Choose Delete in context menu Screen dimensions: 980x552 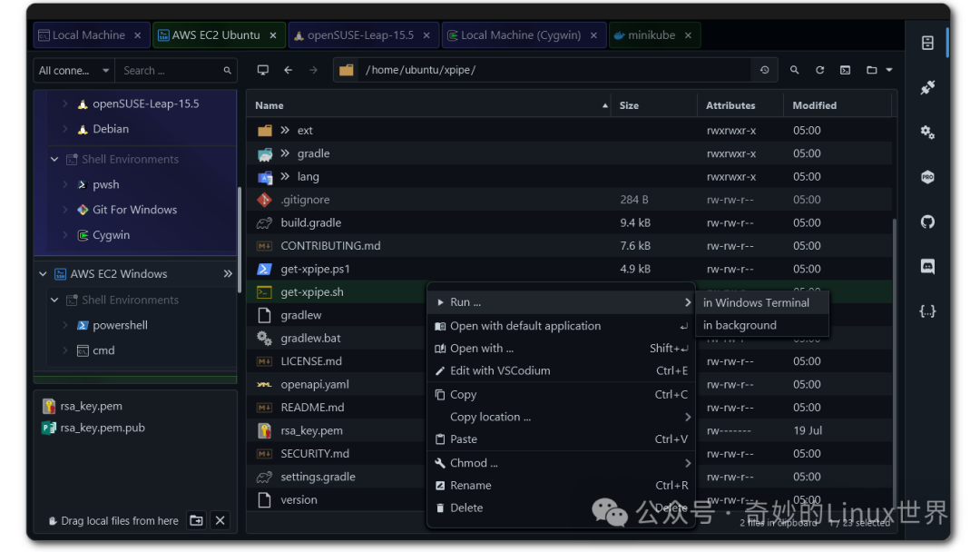[561, 508]
